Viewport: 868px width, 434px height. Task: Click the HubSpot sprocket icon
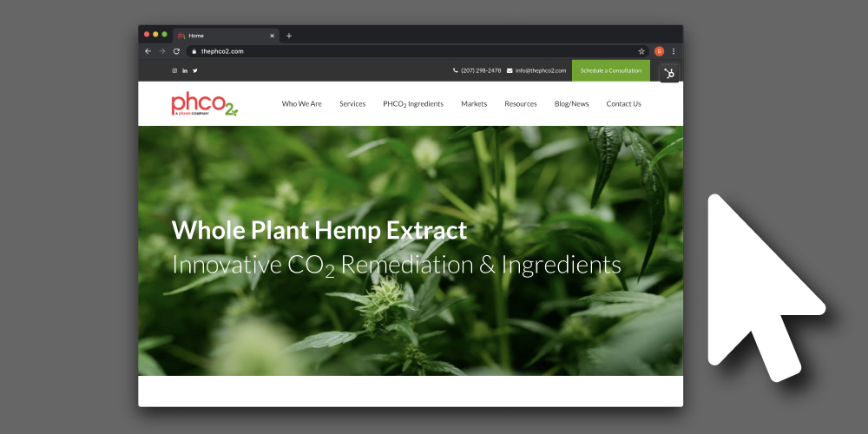669,73
